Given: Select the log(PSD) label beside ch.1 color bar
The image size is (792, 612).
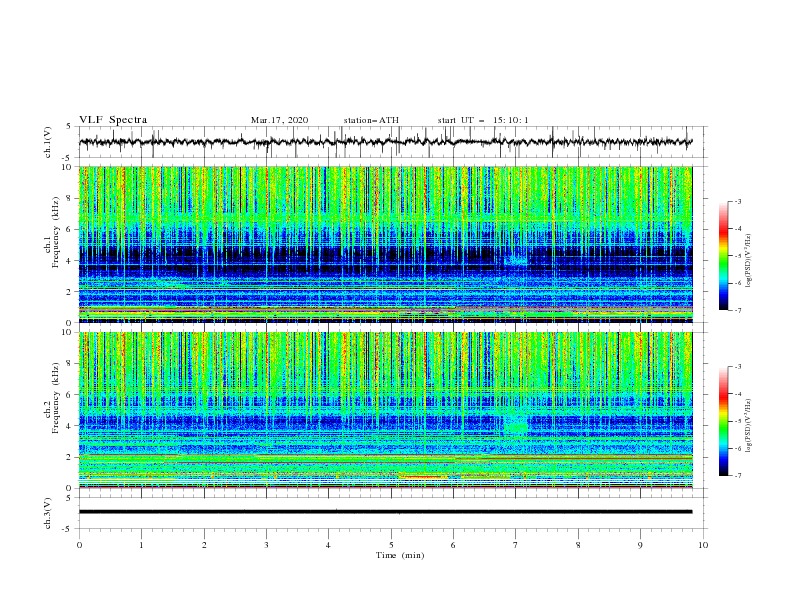Looking at the screenshot, I should click(748, 261).
